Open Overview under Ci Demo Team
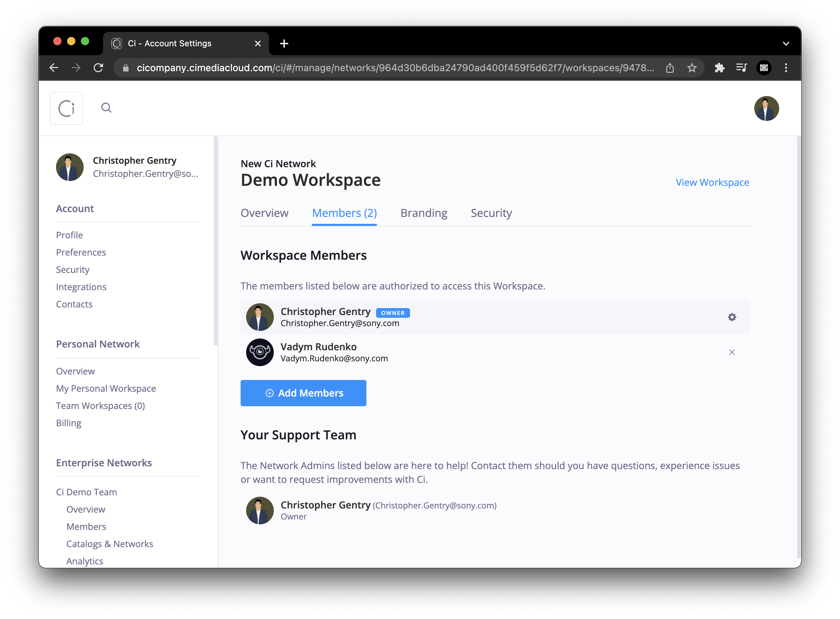840x619 pixels. tap(85, 510)
